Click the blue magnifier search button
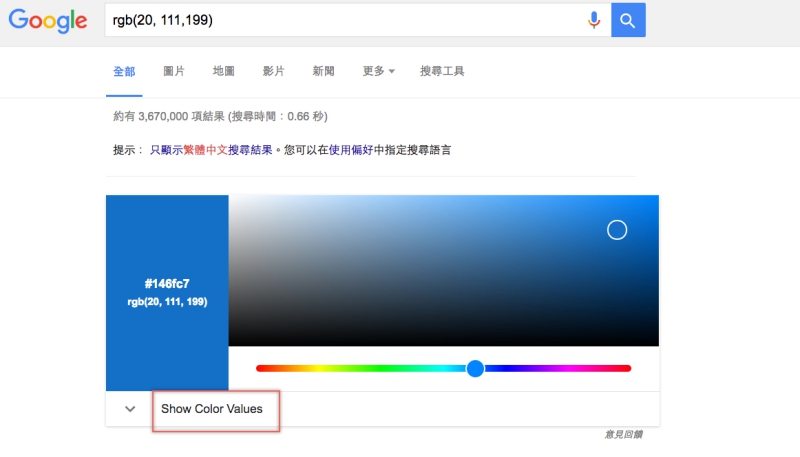Image resolution: width=800 pixels, height=457 pixels. [x=628, y=20]
